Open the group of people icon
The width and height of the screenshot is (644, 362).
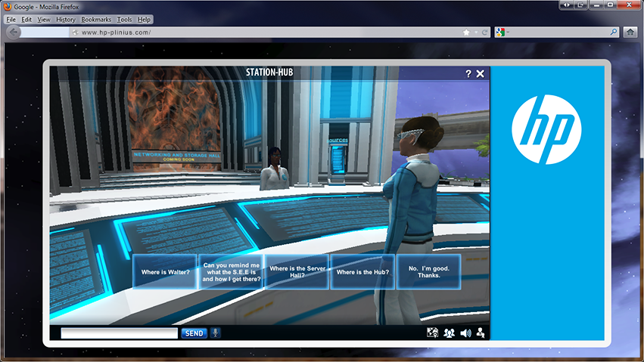pos(449,333)
